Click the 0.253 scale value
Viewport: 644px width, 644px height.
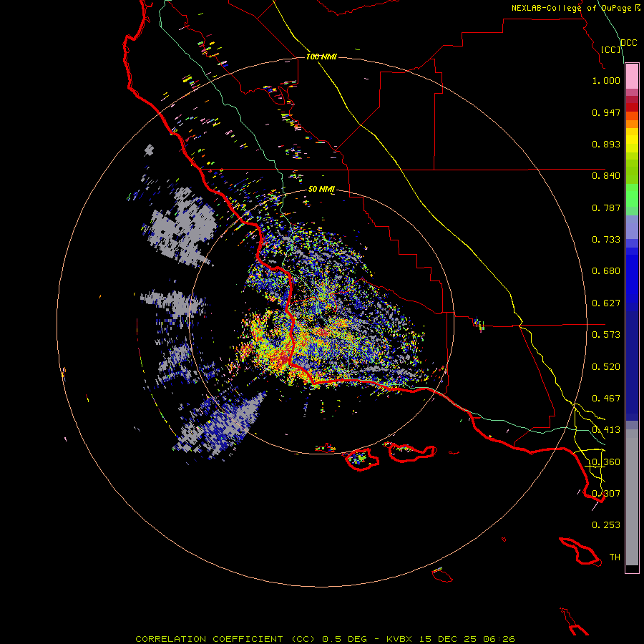[606, 525]
